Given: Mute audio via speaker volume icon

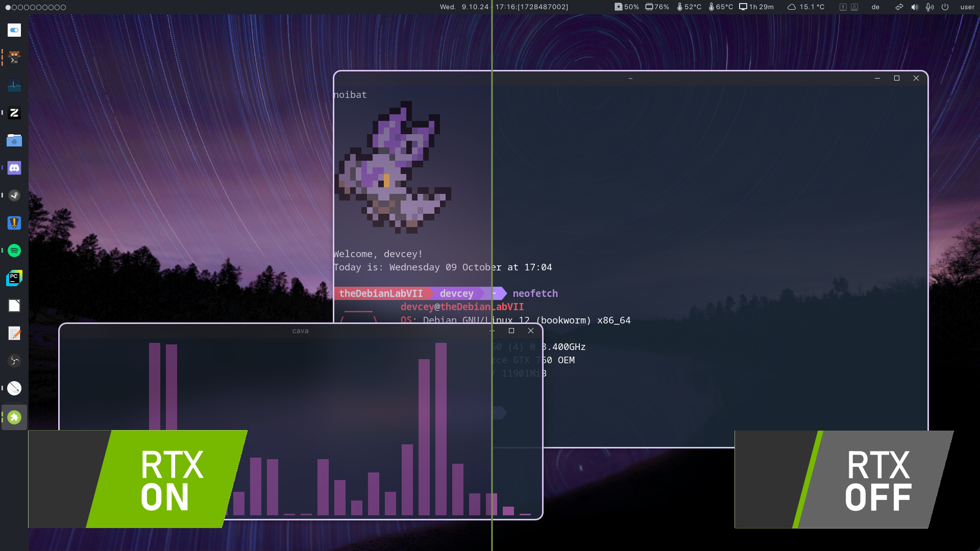Looking at the screenshot, I should click(x=915, y=7).
